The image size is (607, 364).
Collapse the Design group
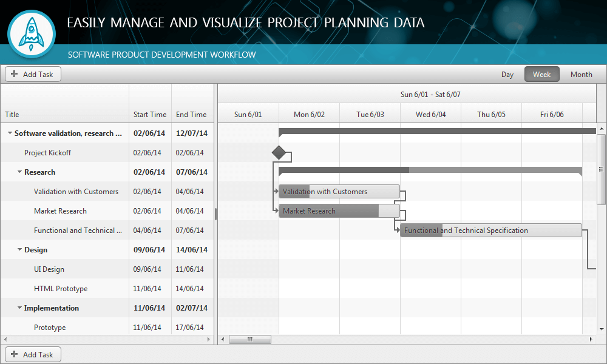click(18, 249)
